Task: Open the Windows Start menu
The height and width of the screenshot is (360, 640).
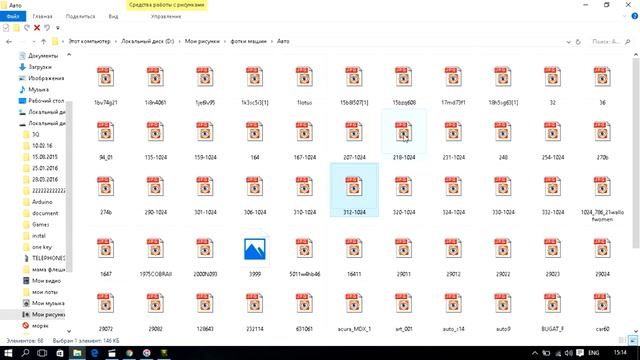Action: [8, 353]
